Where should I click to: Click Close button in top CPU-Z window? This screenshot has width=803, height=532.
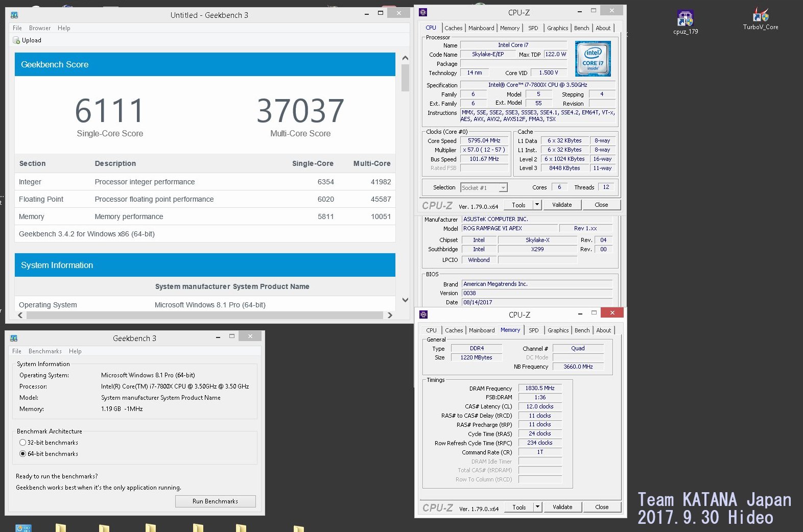pos(601,205)
